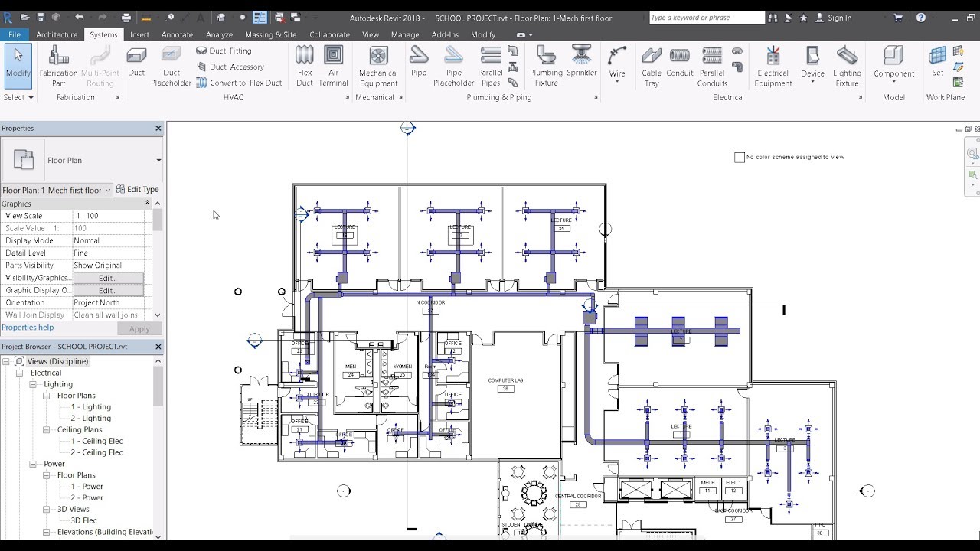Click the Thin Lines toggle icon
Image resolution: width=980 pixels, height=551 pixels.
260,17
